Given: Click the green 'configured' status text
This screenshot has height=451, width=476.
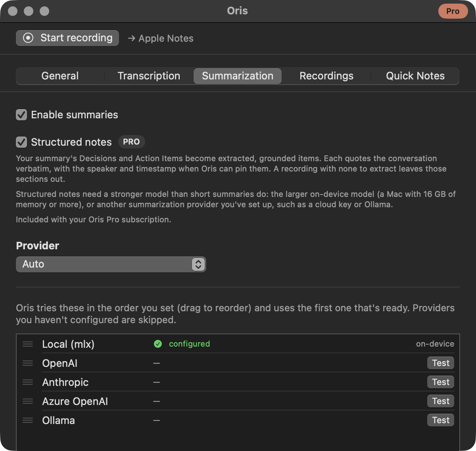Looking at the screenshot, I should pos(189,344).
